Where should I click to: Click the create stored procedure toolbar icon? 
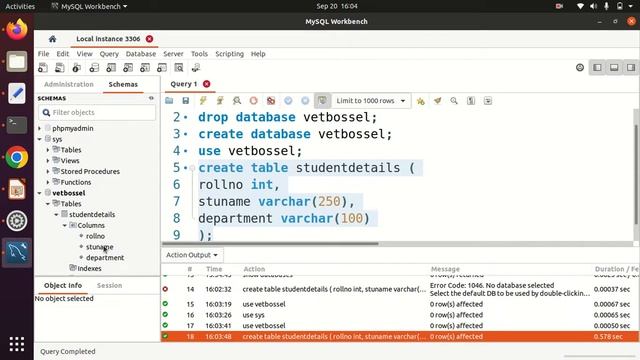145,68
